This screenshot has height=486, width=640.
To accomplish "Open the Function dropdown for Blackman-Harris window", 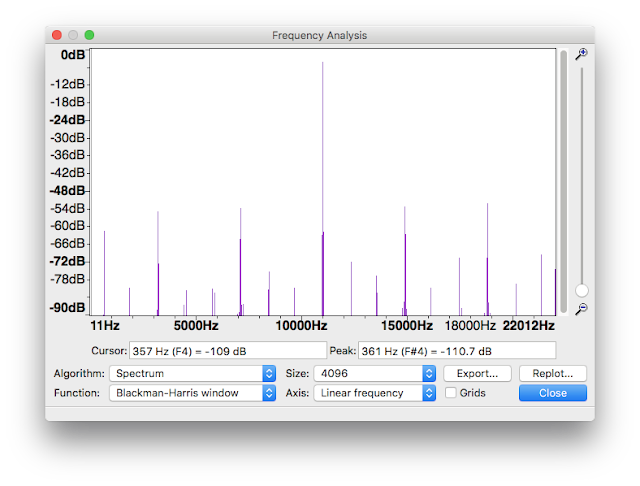I will point(192,393).
